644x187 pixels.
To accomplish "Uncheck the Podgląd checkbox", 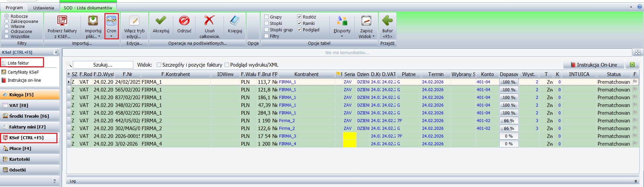I will (299, 30).
